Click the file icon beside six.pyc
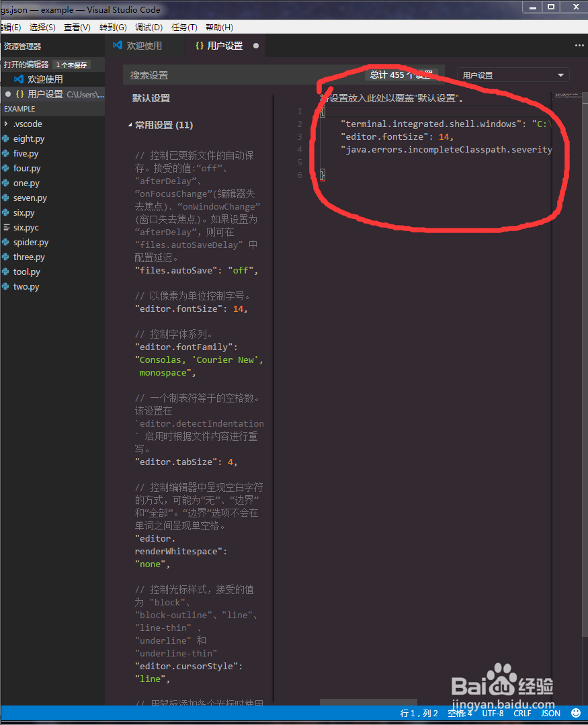This screenshot has height=725, width=588. tap(6, 227)
